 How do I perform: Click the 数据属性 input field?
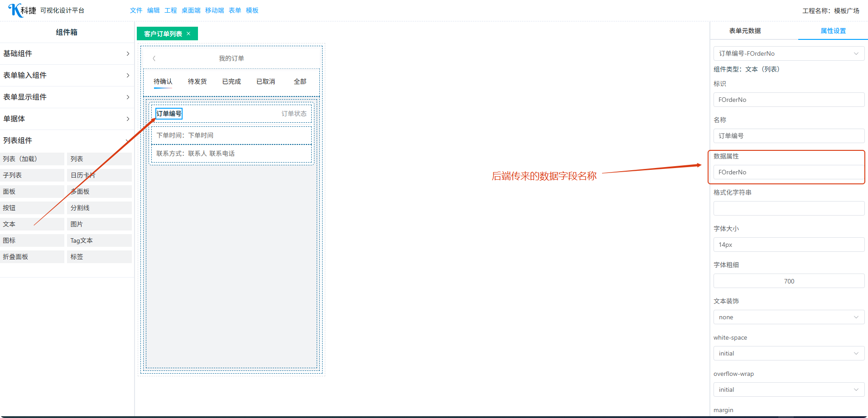click(x=788, y=172)
